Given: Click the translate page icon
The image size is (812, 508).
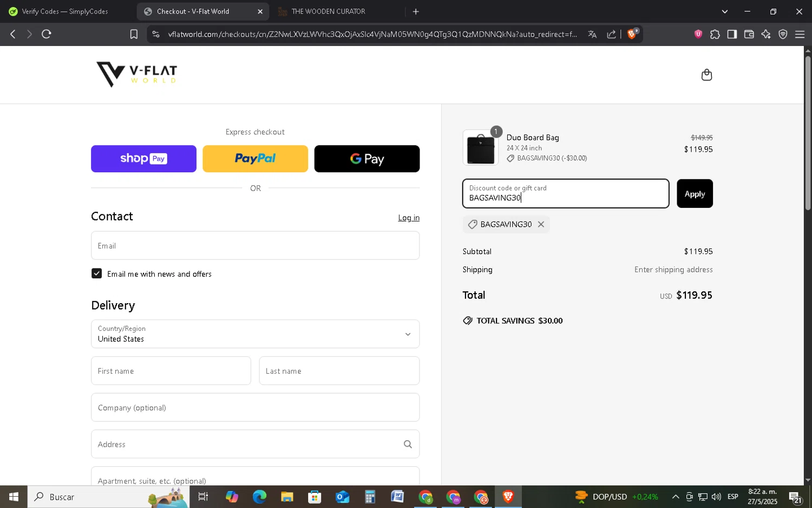Looking at the screenshot, I should pyautogui.click(x=592, y=34).
